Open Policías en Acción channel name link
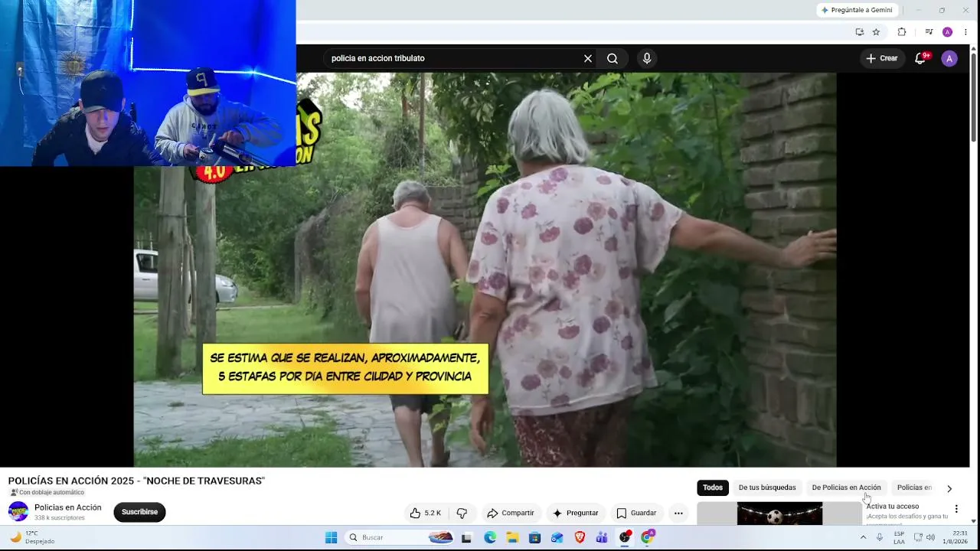Screen dimensions: 980x551 (x=68, y=507)
